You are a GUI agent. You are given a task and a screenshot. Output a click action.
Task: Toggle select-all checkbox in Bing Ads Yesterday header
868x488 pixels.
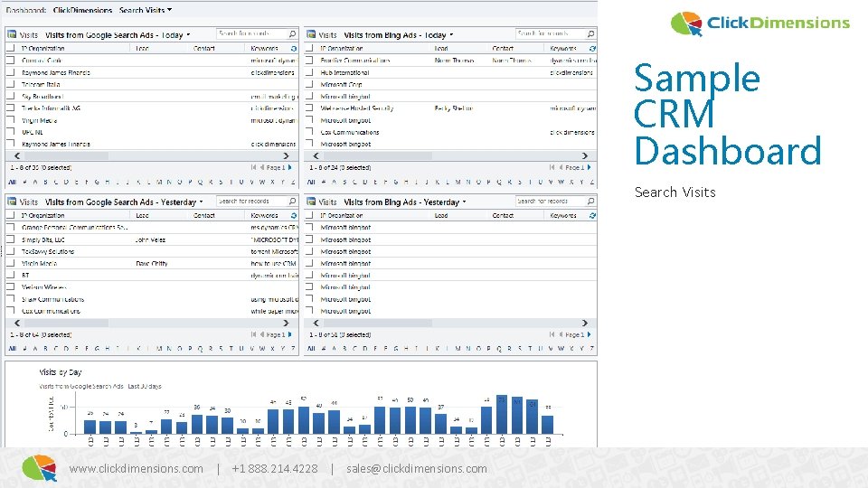[309, 215]
